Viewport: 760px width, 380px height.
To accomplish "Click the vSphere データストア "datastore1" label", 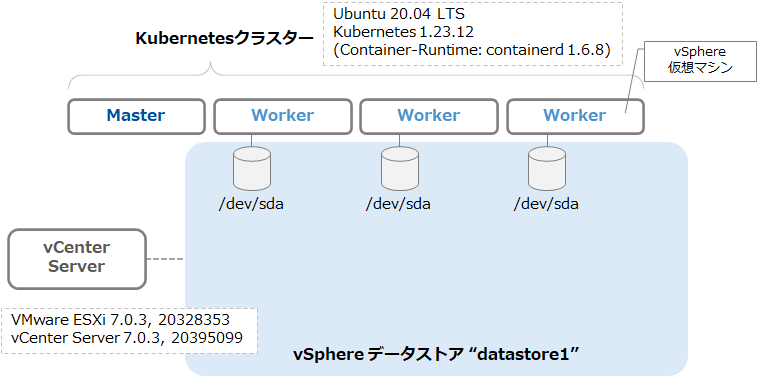I will (436, 354).
